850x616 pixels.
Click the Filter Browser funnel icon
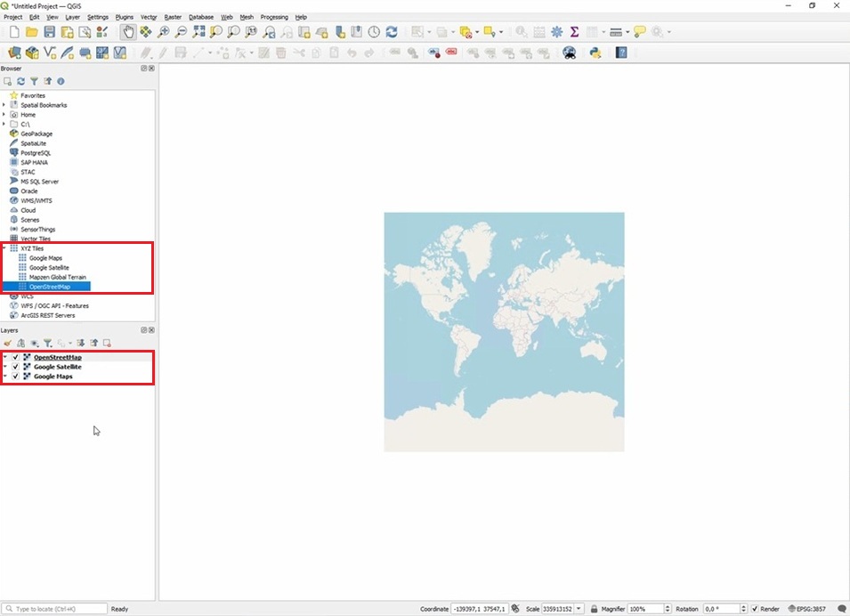tap(34, 81)
